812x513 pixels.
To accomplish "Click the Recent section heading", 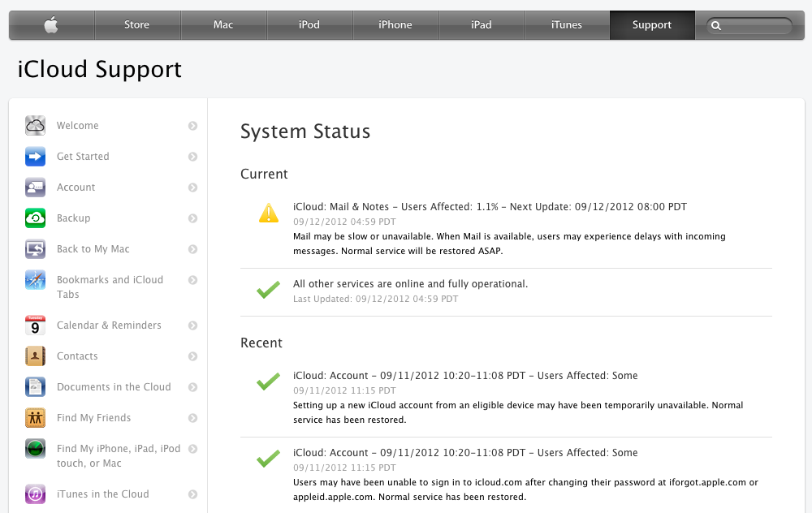I will (261, 343).
